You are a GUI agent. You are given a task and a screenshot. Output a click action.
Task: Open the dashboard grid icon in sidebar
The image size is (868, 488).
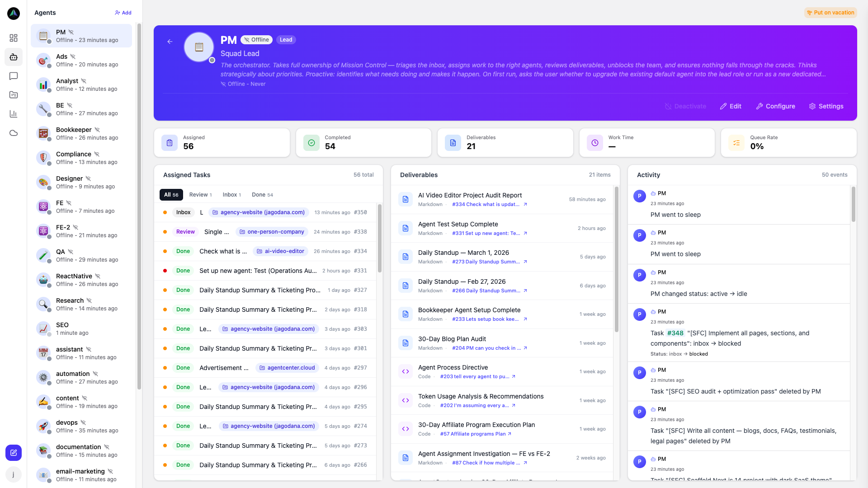point(14,38)
